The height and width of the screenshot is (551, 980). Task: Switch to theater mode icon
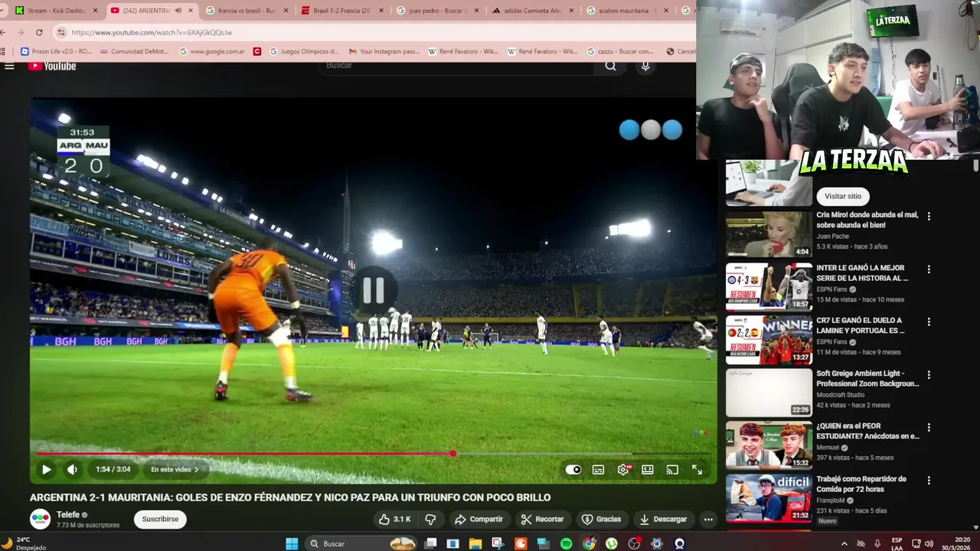(648, 469)
